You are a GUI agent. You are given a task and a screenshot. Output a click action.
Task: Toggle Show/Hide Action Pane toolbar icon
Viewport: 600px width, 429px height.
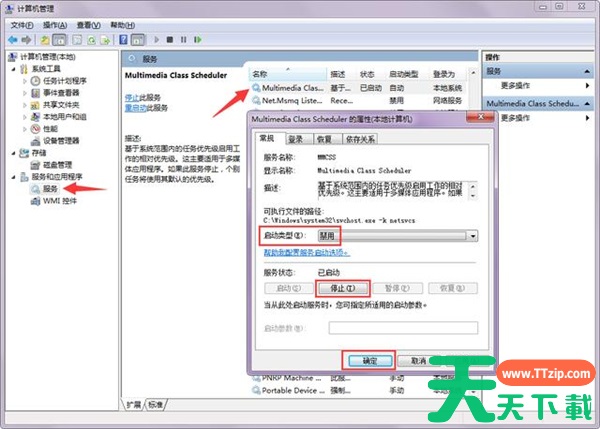pyautogui.click(x=138, y=40)
